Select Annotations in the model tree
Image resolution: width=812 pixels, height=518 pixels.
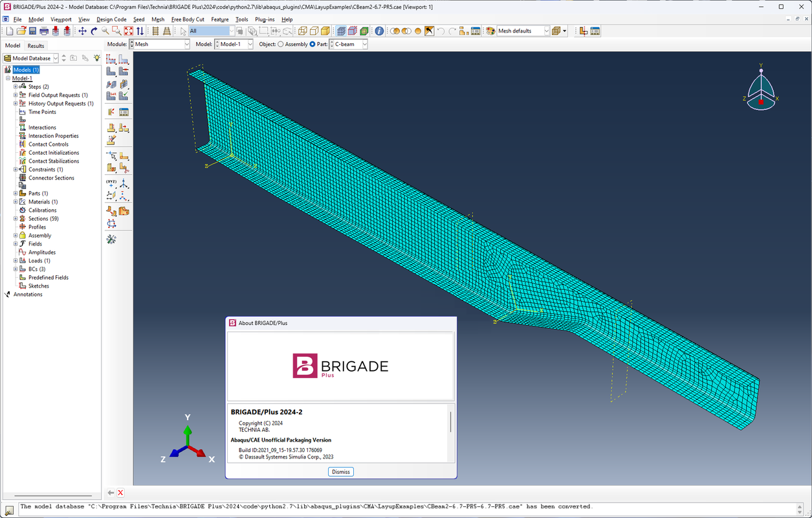point(28,295)
